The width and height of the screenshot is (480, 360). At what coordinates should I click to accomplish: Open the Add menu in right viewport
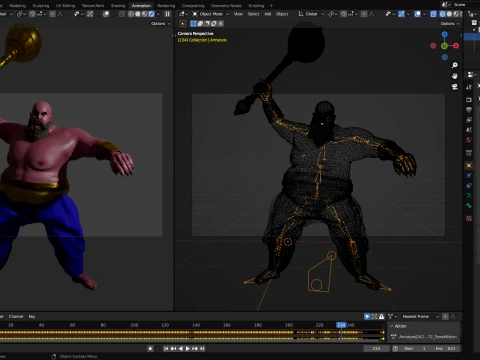click(267, 14)
